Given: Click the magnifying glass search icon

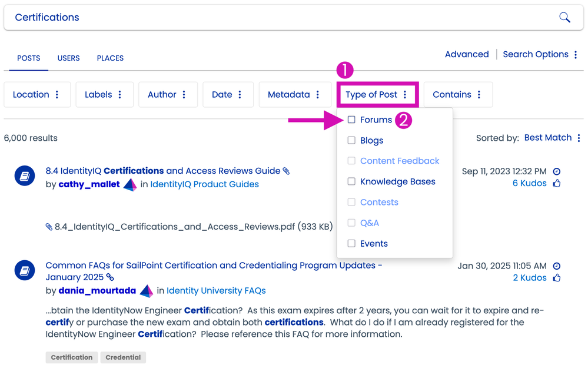Looking at the screenshot, I should pos(564,17).
